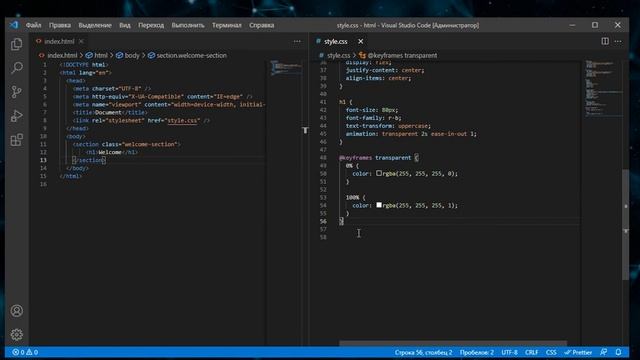
Task: Open color picker for rgba(255, 255, 255, 1)
Action: [379, 205]
